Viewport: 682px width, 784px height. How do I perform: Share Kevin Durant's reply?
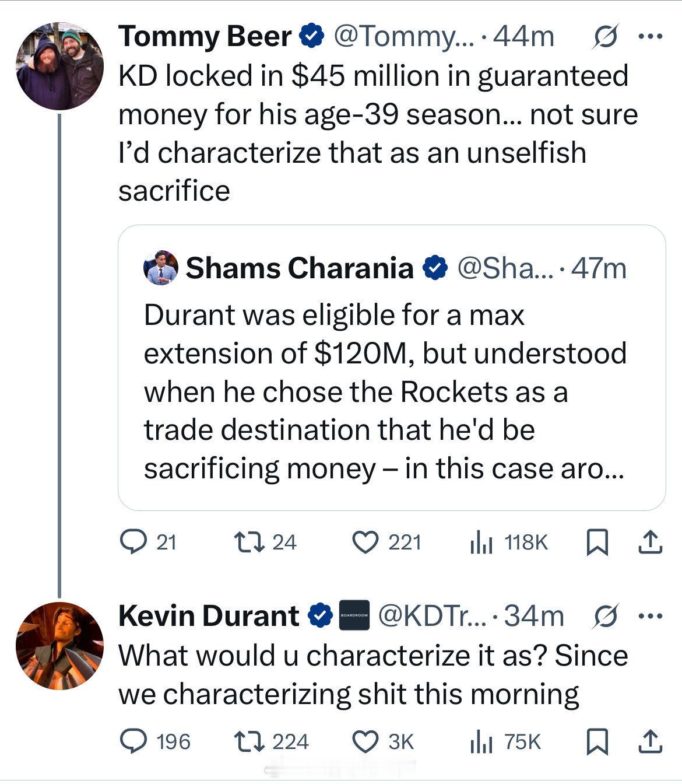(x=650, y=741)
